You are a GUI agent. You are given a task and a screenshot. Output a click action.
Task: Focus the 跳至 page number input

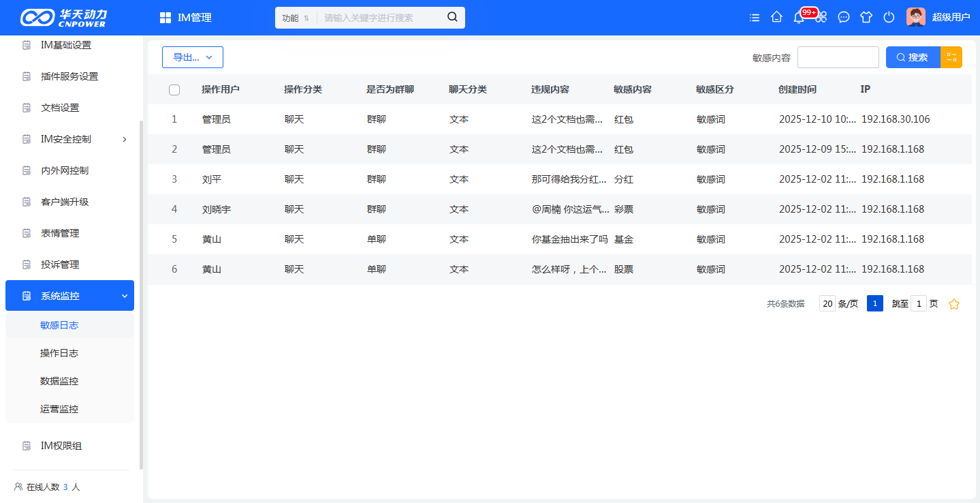click(x=919, y=304)
